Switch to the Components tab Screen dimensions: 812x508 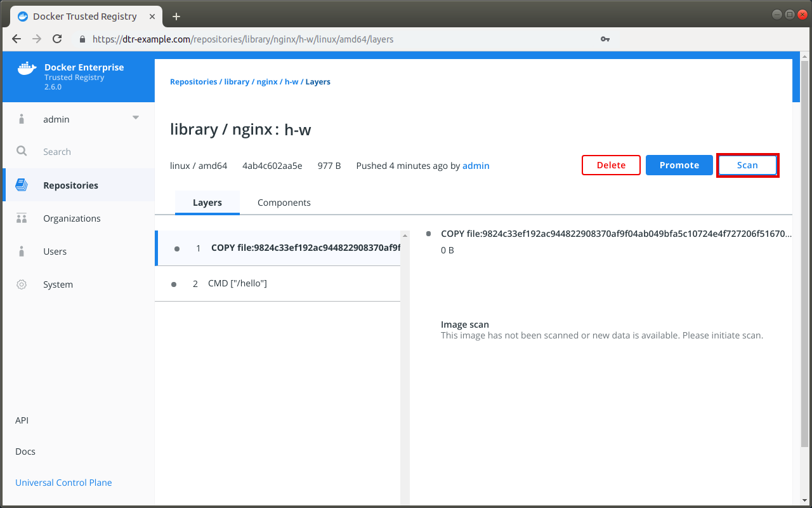[284, 203]
